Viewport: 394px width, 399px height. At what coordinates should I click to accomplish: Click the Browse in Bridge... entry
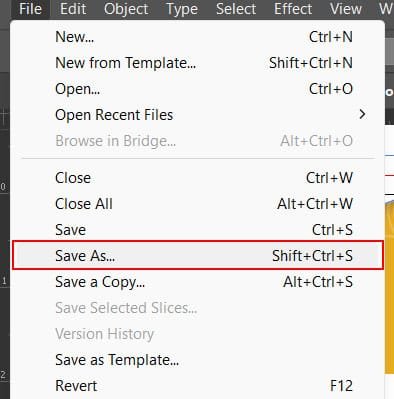198,141
